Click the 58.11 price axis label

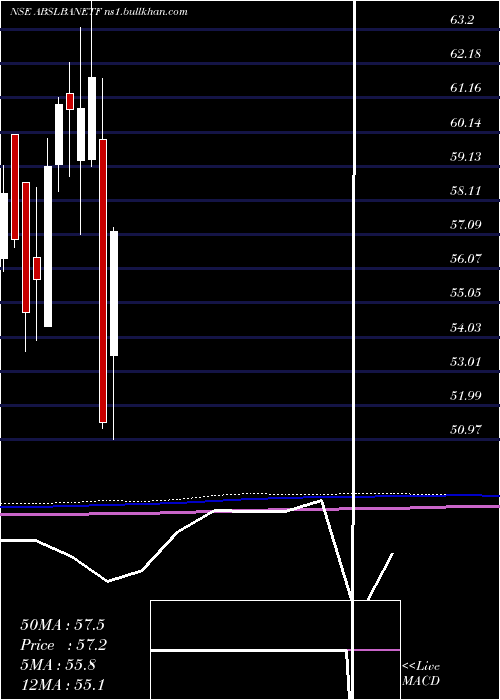[x=466, y=191]
